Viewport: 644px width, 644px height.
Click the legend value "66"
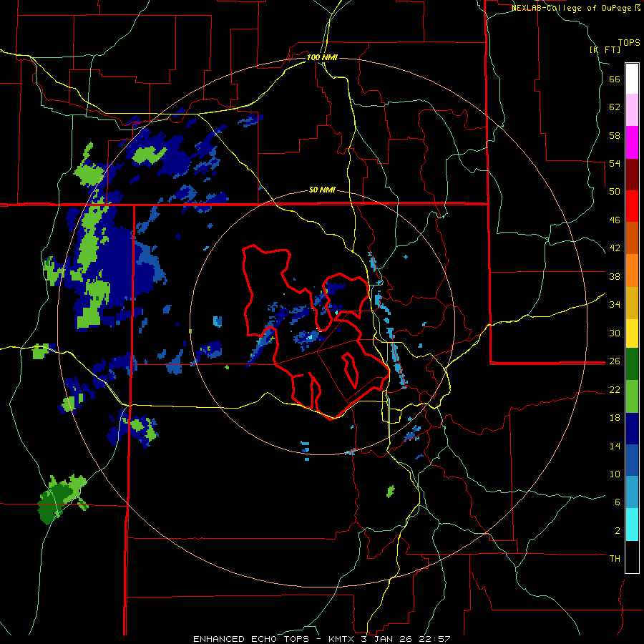(x=615, y=79)
